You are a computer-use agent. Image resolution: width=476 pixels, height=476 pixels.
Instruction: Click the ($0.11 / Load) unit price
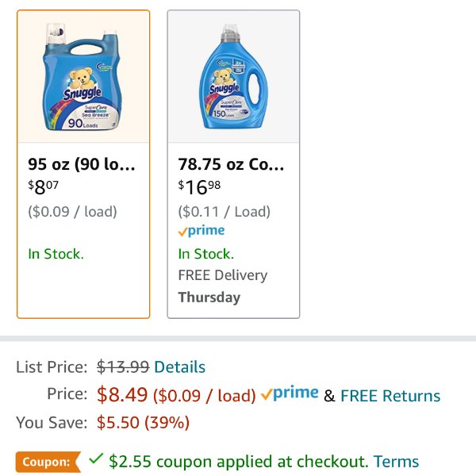coord(224,212)
